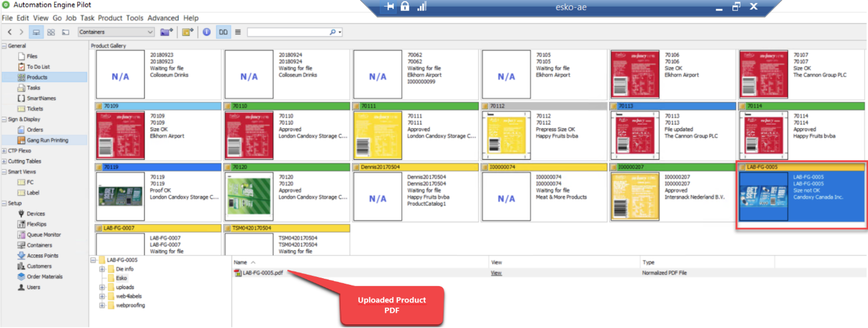Open Gang Run Printing view
This screenshot has width=868, height=328.
pos(47,140)
